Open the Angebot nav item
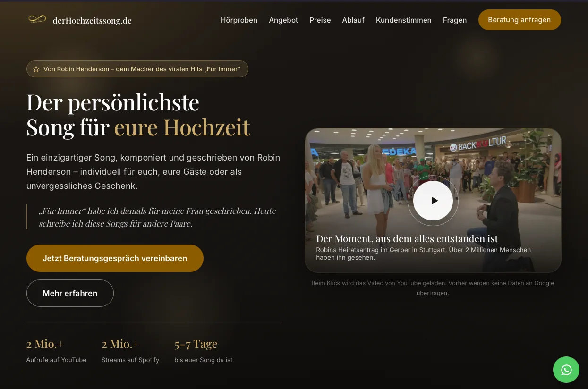This screenshot has height=389, width=588. tap(283, 20)
